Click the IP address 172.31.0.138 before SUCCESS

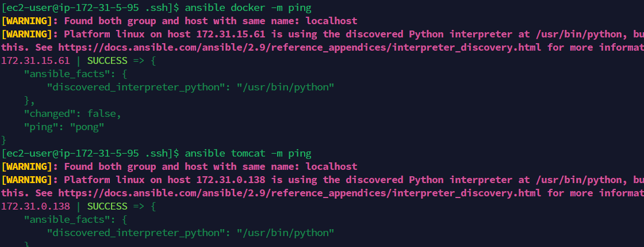[35, 206]
